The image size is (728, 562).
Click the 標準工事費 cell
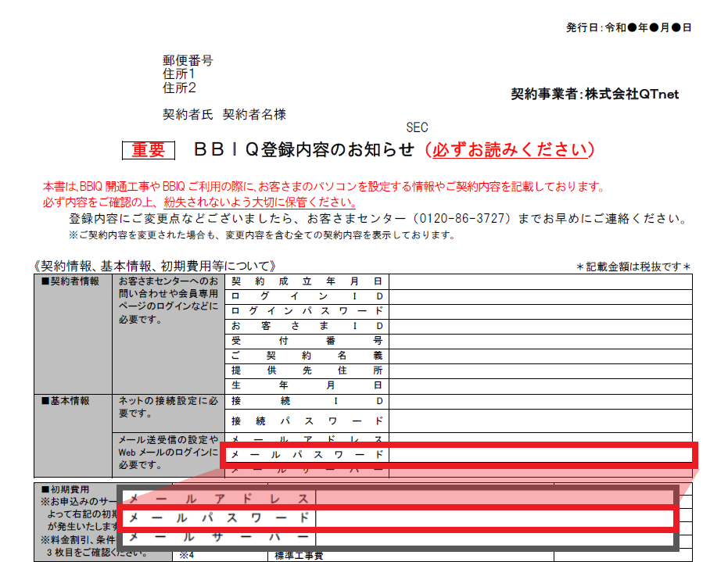299,556
